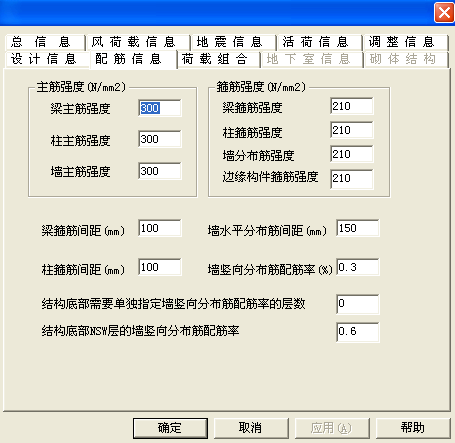Image resolution: width=455 pixels, height=443 pixels.
Task: Focus the 柱主筋强度 value box
Action: coord(160,139)
